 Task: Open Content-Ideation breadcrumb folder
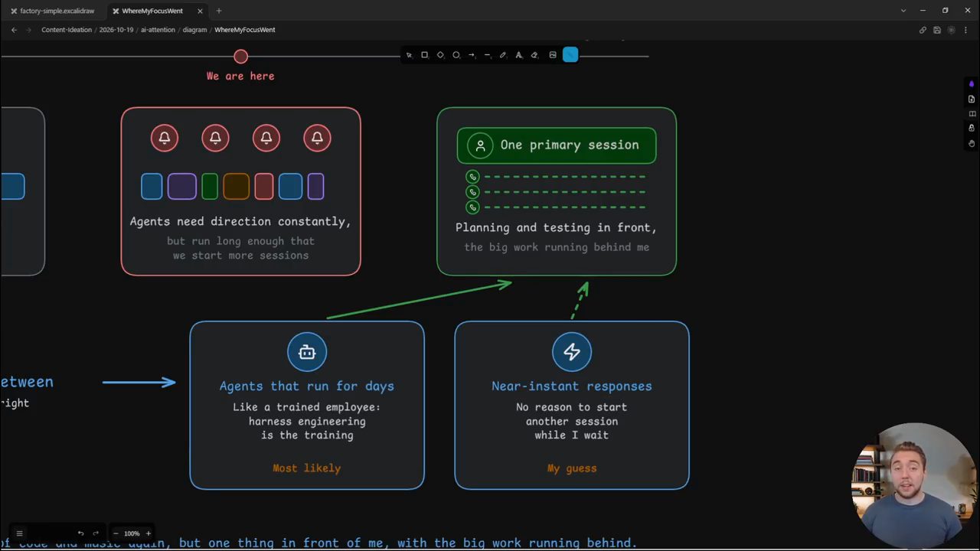(x=67, y=30)
